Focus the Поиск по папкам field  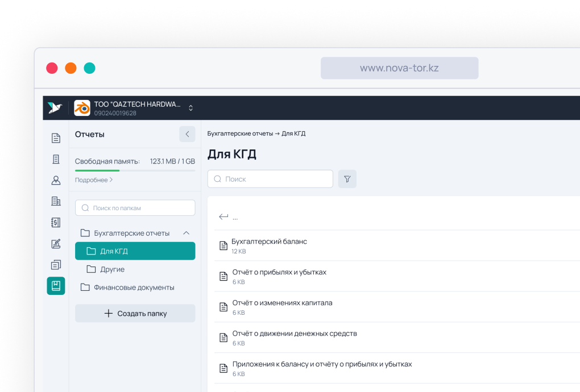pos(135,208)
